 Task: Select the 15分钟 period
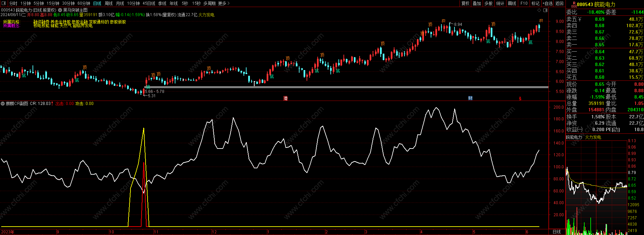pos(53,3)
